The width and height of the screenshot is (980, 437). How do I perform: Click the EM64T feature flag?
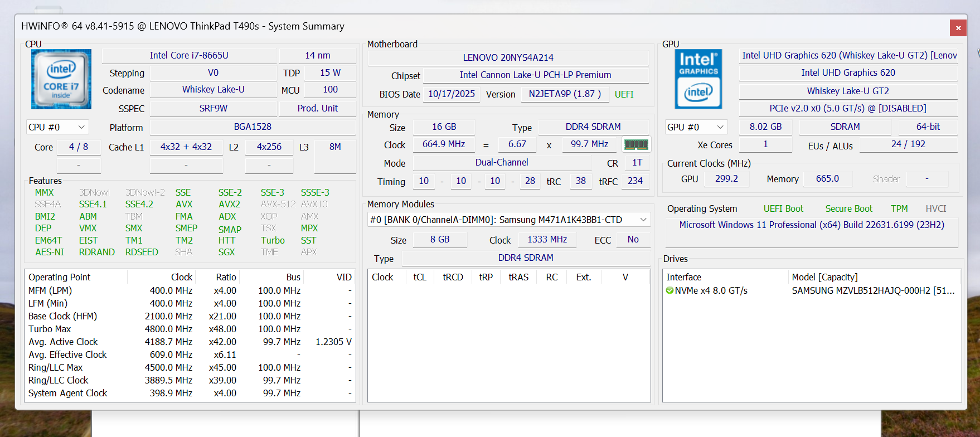(48, 240)
